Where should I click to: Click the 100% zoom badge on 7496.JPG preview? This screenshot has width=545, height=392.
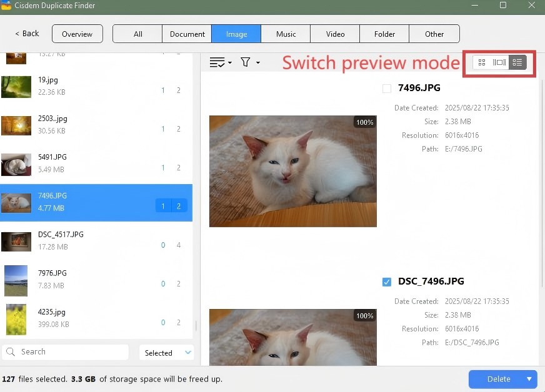click(x=364, y=122)
